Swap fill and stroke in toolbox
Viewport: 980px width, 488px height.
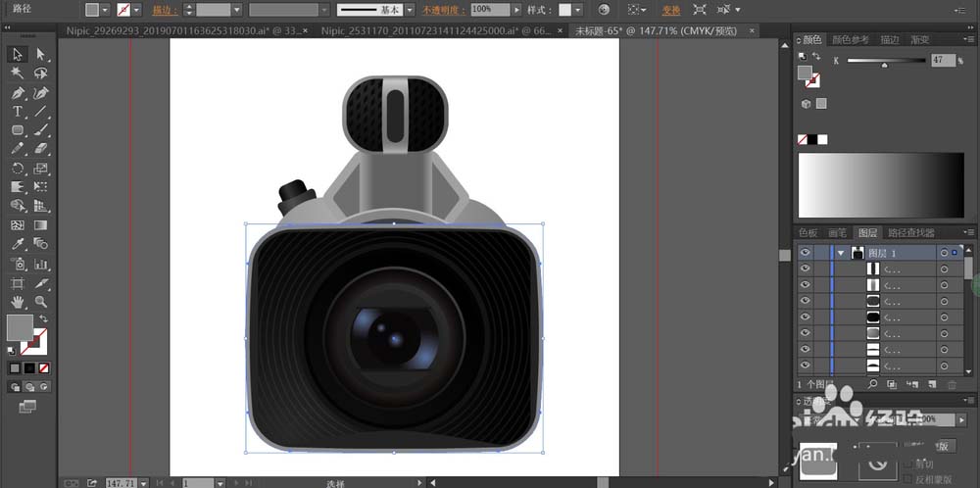pyautogui.click(x=44, y=318)
